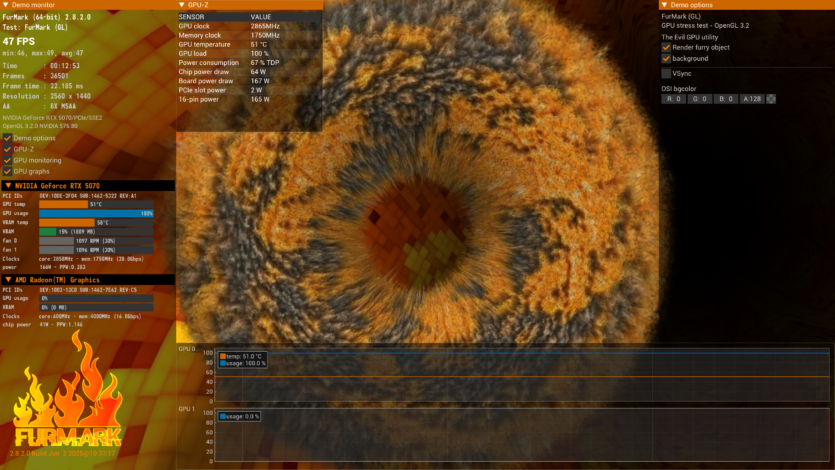Click the fan 1 RPM bar
Image resolution: width=835 pixels, height=470 pixels.
pos(96,250)
